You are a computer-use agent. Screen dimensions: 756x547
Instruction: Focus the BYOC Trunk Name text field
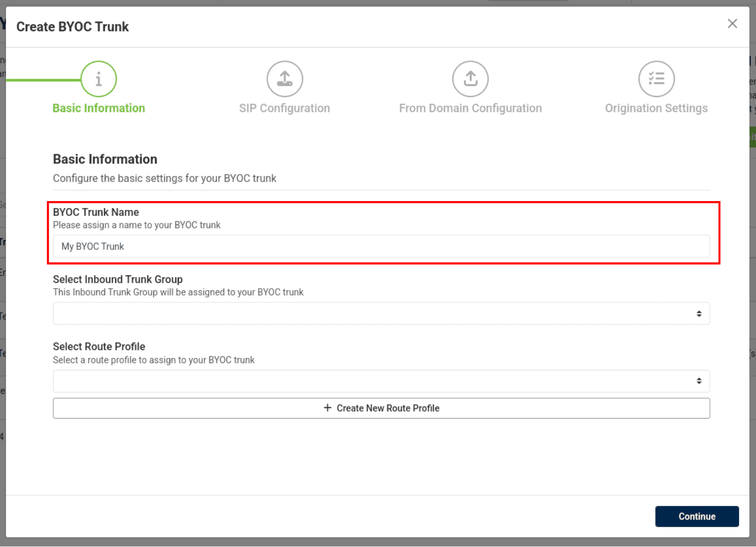381,247
